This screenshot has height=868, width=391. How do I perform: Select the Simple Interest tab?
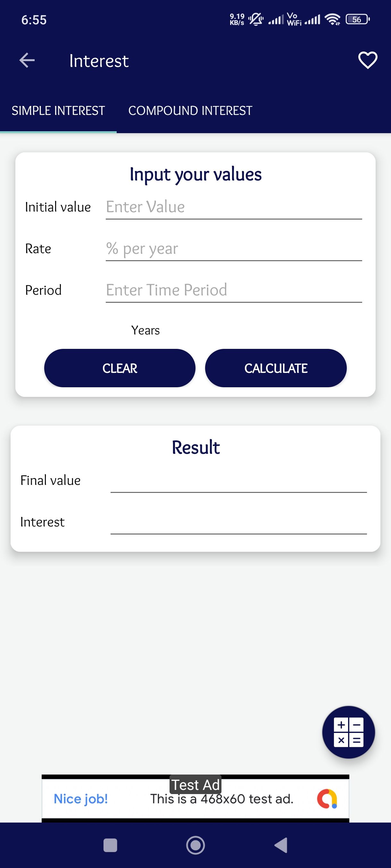coord(58,111)
